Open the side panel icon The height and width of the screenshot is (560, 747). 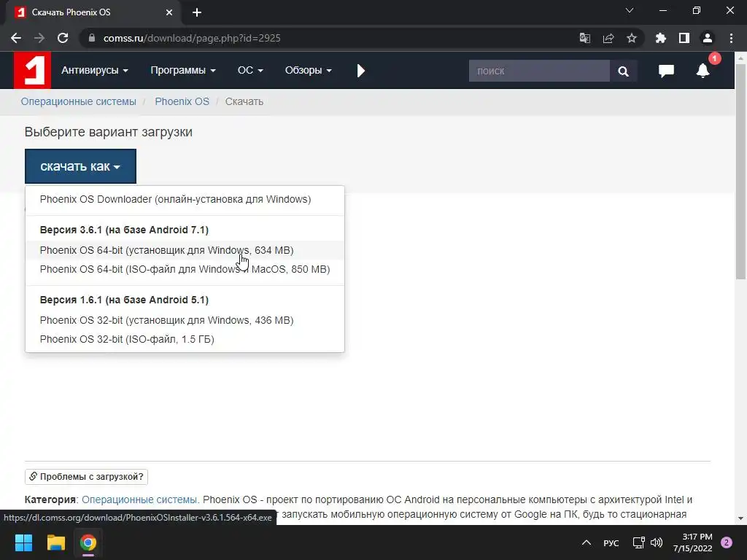tap(684, 38)
